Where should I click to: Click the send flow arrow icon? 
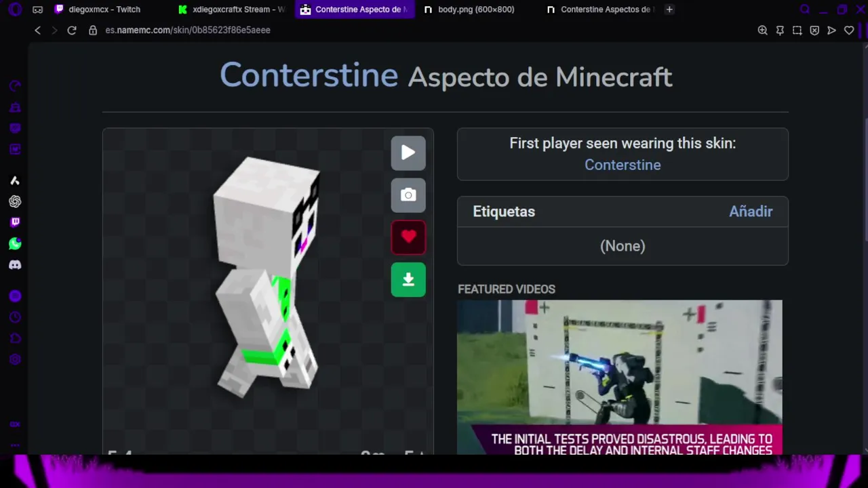tap(832, 30)
